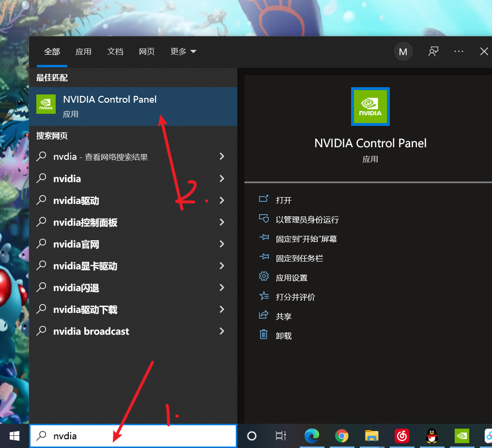The image size is (492, 448).
Task: Click the Open action's window icon
Action: [x=263, y=199]
